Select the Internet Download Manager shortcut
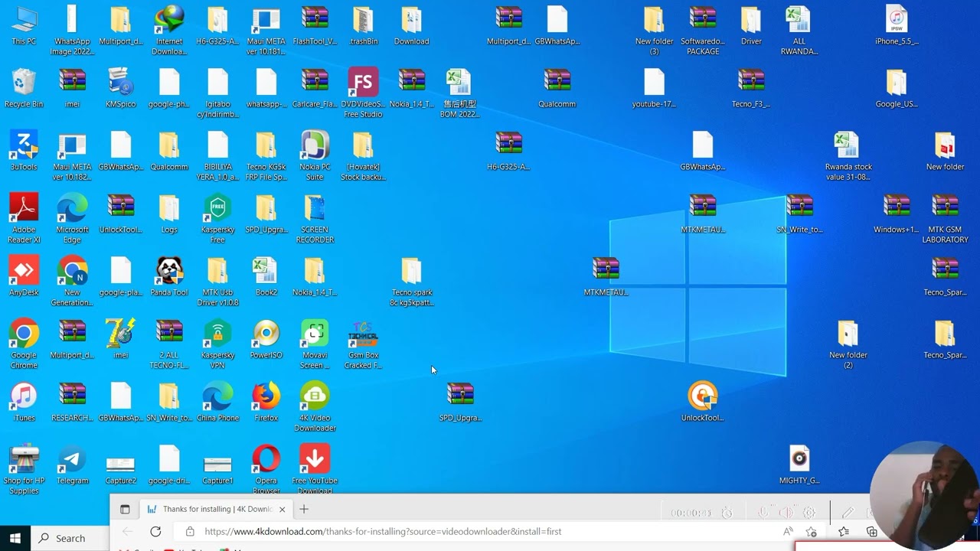This screenshot has width=980, height=551. tap(169, 30)
